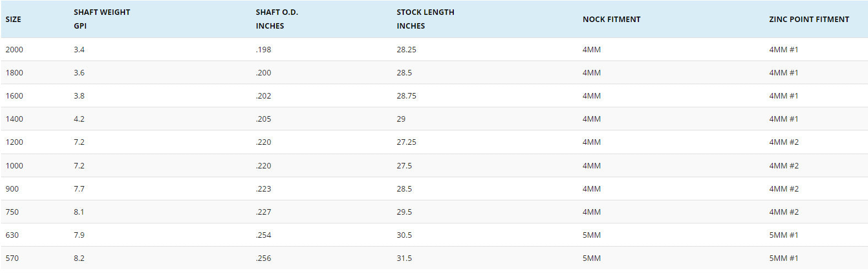The width and height of the screenshot is (868, 273).
Task: Select the size 750 cell
Action: [12, 212]
